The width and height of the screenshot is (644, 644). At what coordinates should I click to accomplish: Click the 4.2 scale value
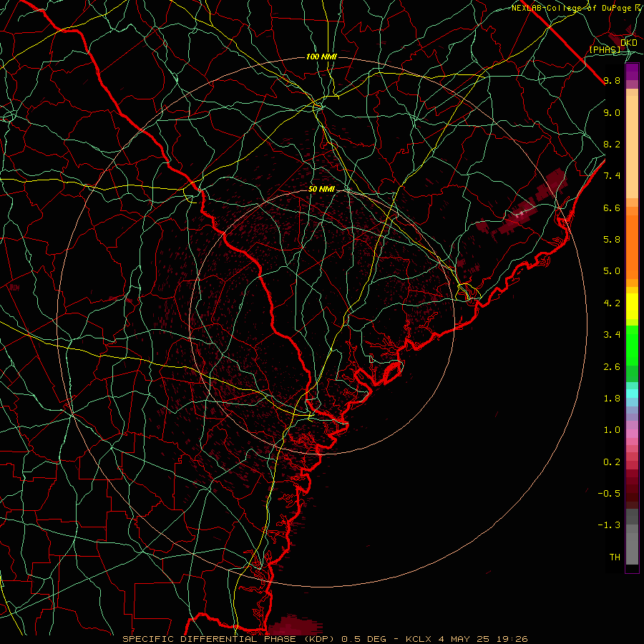612,303
